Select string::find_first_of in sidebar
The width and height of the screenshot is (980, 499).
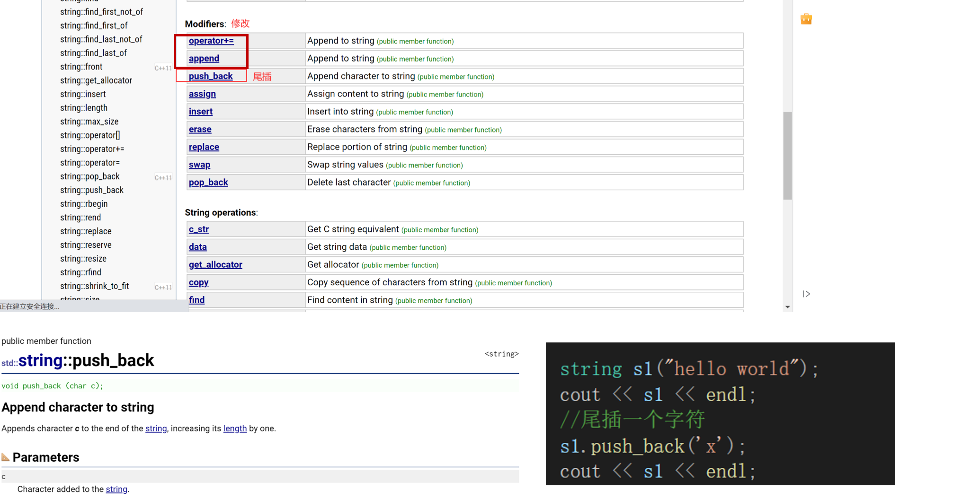click(x=94, y=26)
